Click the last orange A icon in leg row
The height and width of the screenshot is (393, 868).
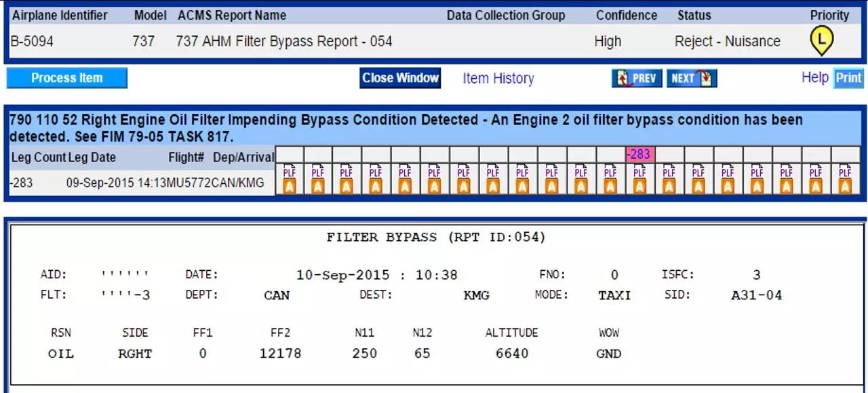pos(845,187)
